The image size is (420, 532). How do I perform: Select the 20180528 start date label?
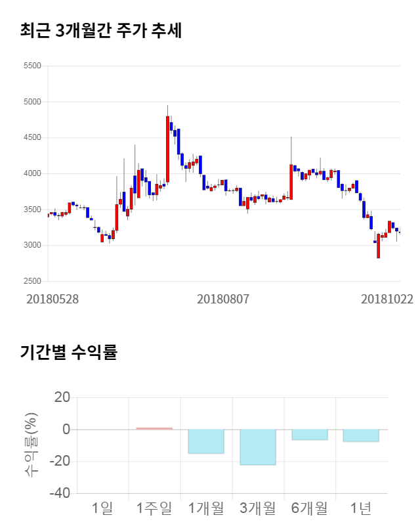pyautogui.click(x=52, y=298)
